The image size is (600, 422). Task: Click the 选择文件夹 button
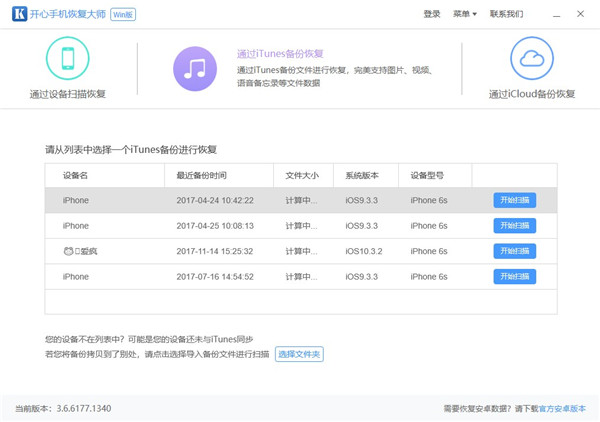click(299, 355)
